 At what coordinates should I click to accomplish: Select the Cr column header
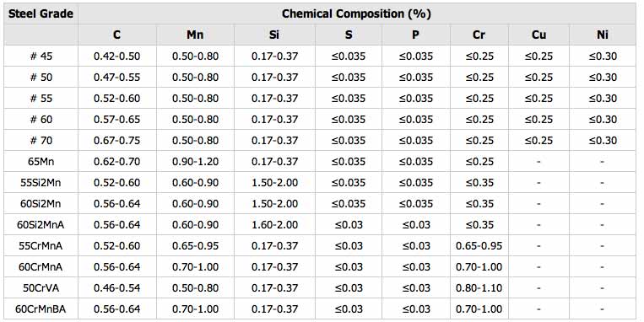tap(479, 35)
